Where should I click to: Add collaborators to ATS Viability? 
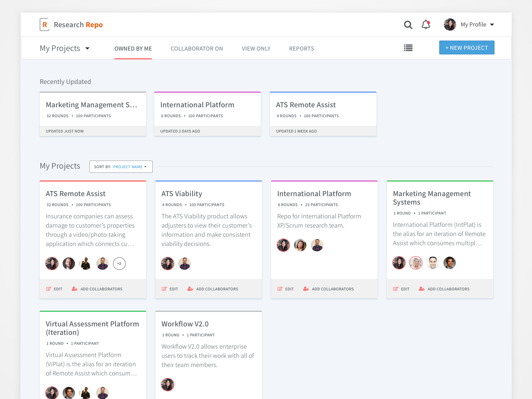[x=213, y=289]
